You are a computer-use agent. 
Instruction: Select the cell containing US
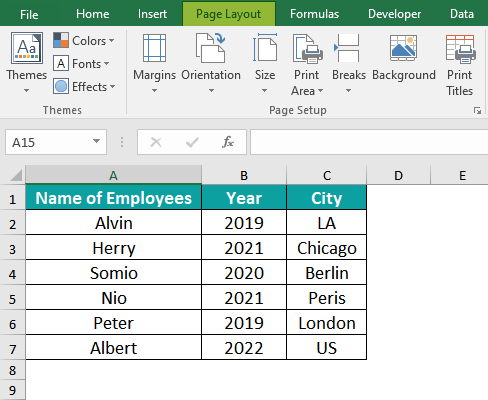pyautogui.click(x=327, y=348)
